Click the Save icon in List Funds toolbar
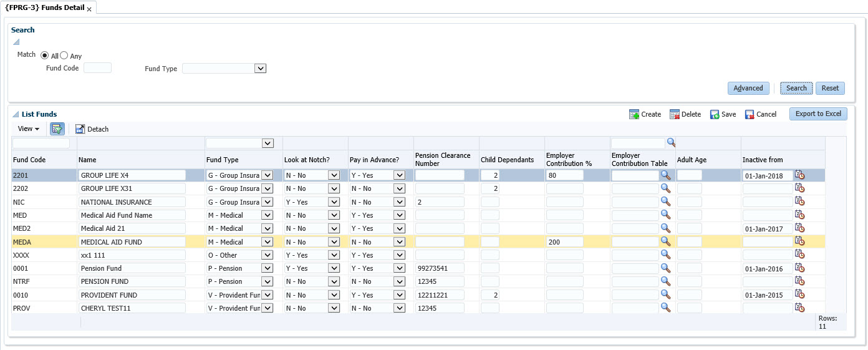The image size is (868, 350). [715, 114]
